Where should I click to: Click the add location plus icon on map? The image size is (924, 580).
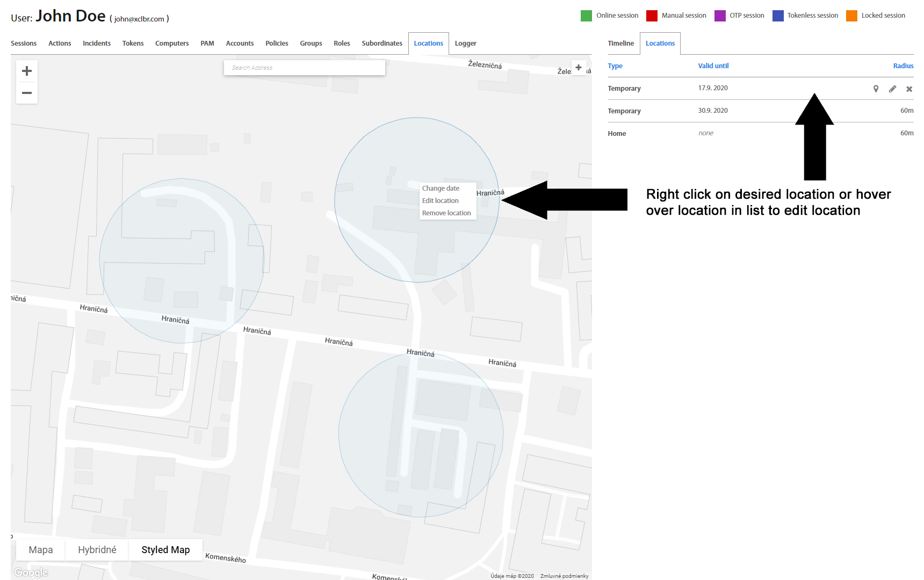tap(579, 68)
